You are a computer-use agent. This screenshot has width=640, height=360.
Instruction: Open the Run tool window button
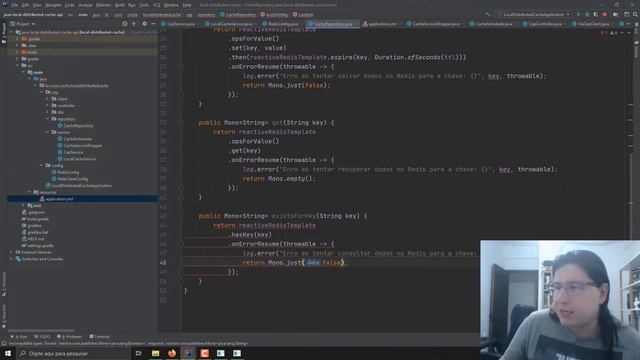pyautogui.click(x=19, y=337)
